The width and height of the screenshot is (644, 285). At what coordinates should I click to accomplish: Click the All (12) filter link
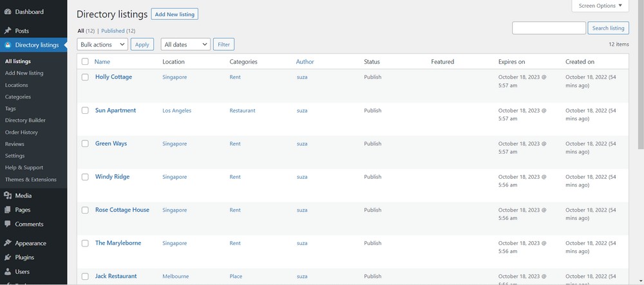[x=86, y=31]
